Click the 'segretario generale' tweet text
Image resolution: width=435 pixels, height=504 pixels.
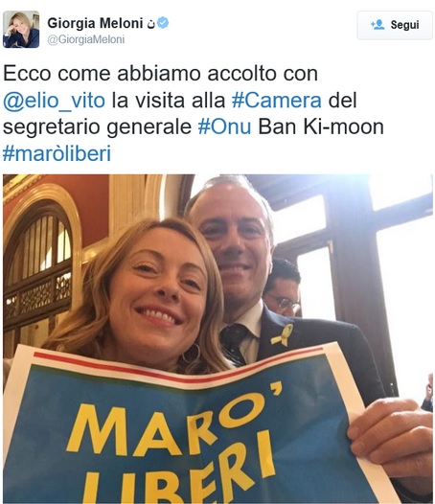pyautogui.click(x=97, y=127)
